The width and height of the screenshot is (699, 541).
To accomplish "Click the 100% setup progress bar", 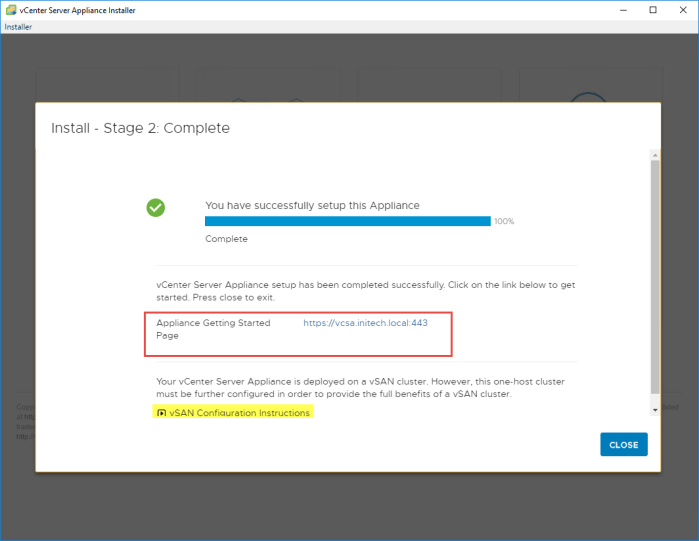I will (x=347, y=221).
